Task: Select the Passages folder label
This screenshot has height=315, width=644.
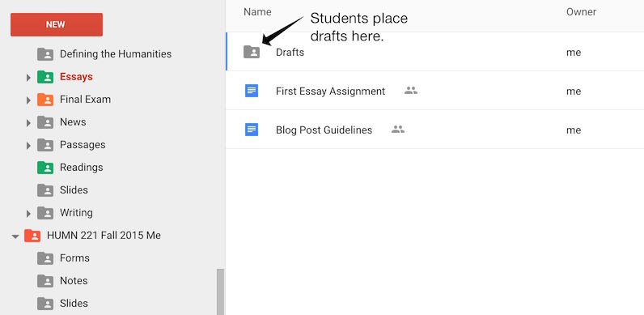Action: [x=83, y=144]
